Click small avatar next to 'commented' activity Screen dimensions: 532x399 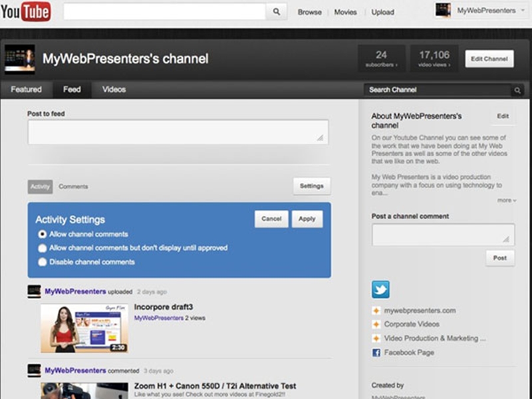pos(34,370)
